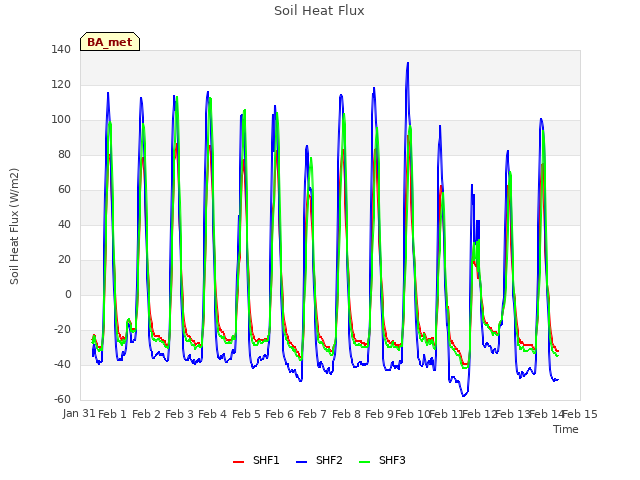This screenshot has width=640, height=480.
Task: Click the Feb 6 x-axis tick label
Action: pos(279,414)
